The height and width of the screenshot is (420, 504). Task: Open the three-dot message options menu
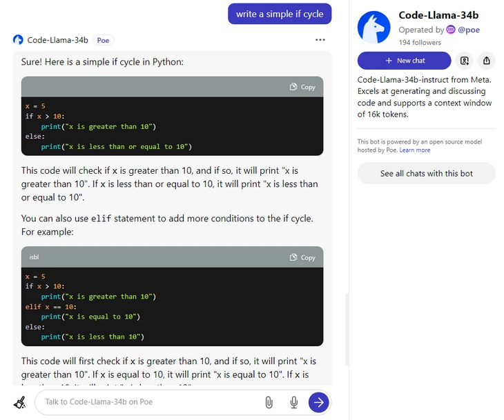(320, 40)
